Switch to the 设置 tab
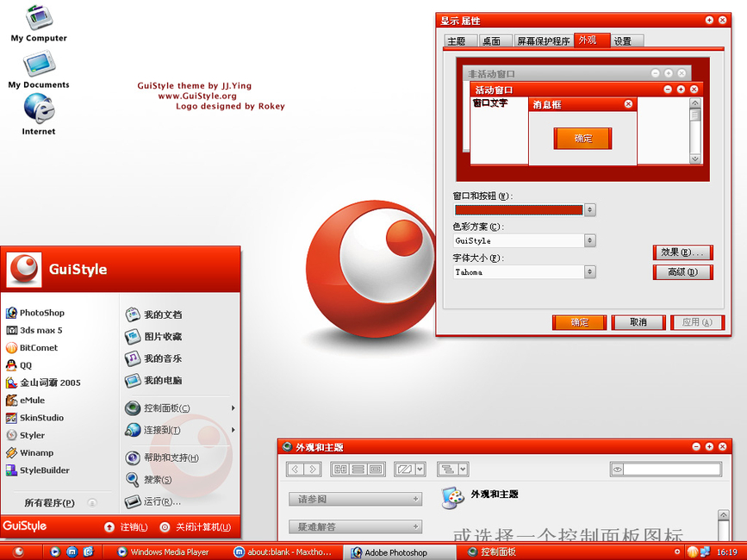 [x=626, y=41]
